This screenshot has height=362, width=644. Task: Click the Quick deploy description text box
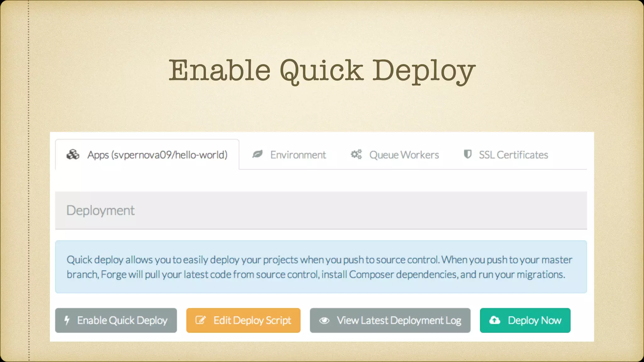pyautogui.click(x=321, y=267)
